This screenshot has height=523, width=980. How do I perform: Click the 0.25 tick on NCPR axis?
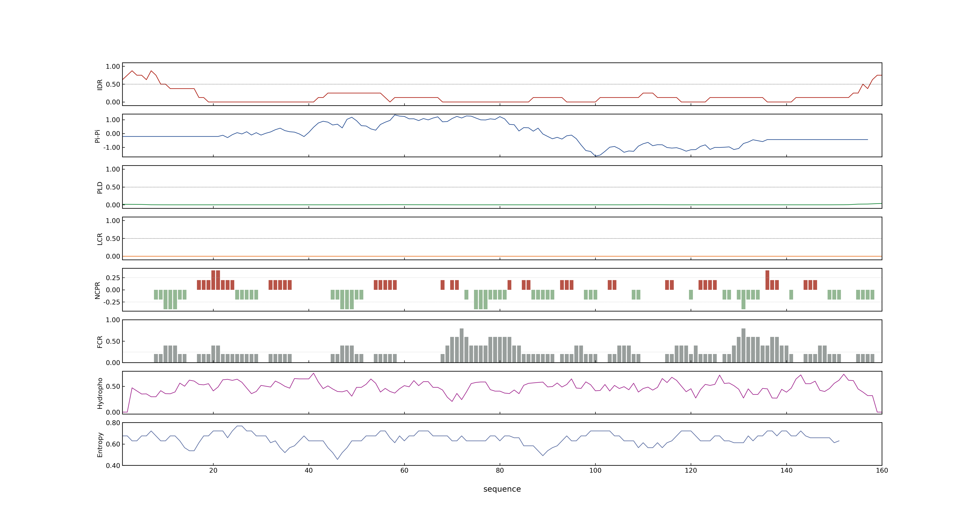pyautogui.click(x=113, y=278)
